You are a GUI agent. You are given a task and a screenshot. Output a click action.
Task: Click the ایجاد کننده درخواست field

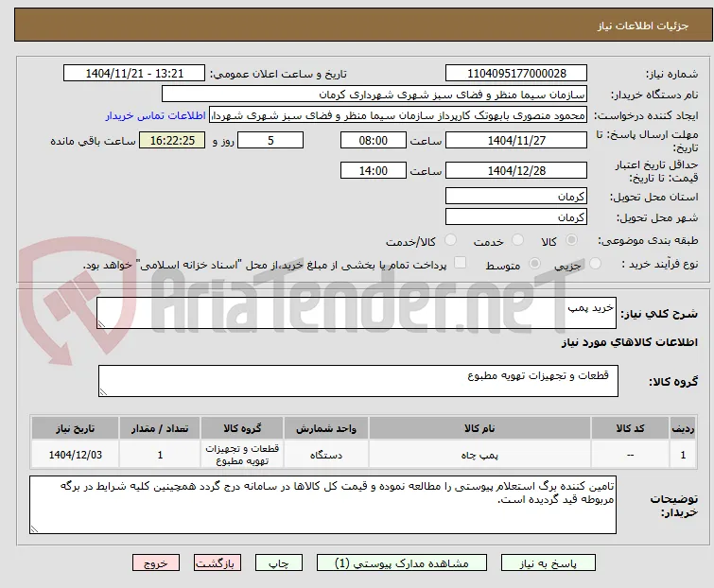click(x=398, y=115)
